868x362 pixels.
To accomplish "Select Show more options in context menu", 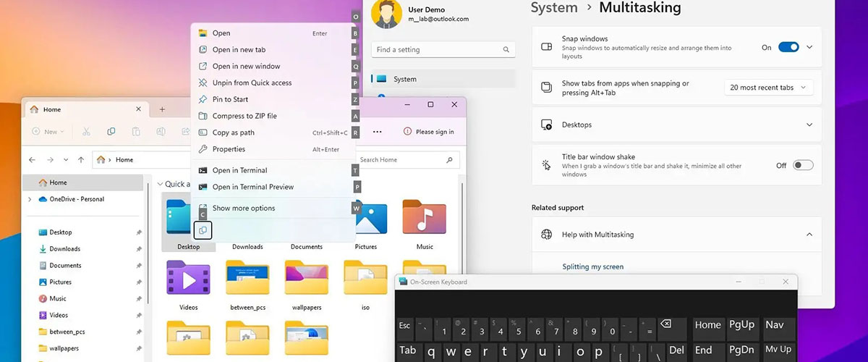I will point(243,209).
